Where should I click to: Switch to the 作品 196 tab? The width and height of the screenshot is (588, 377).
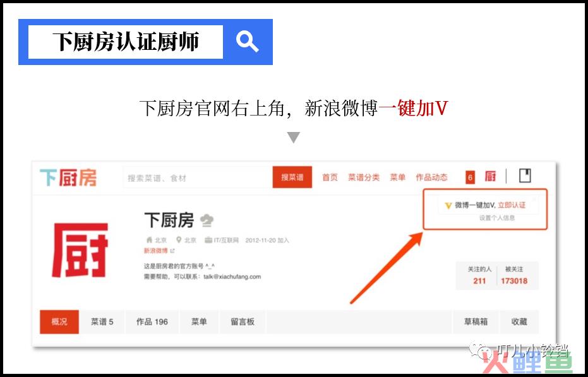tap(152, 322)
